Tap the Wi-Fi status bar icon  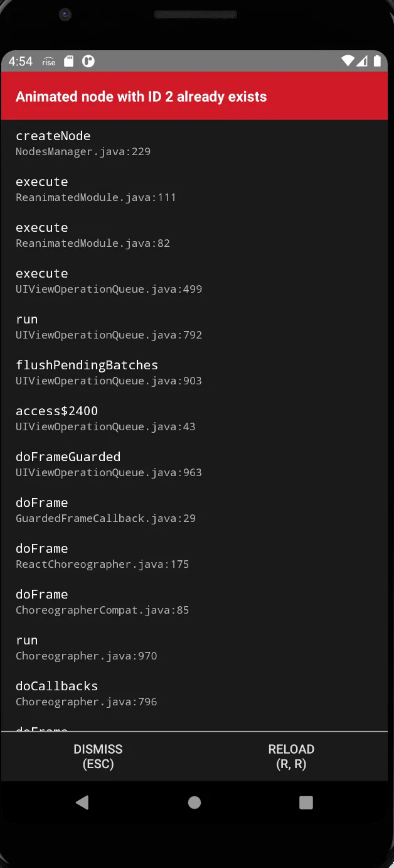pos(348,61)
